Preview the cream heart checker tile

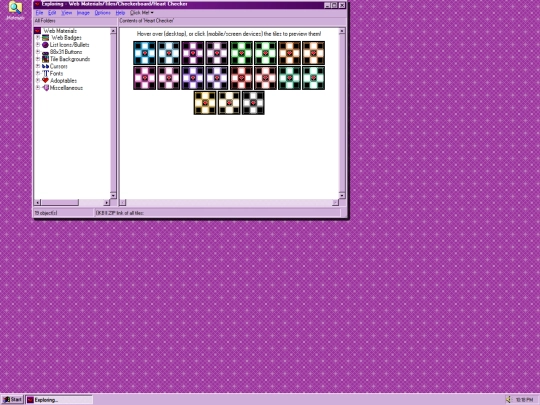229,103
